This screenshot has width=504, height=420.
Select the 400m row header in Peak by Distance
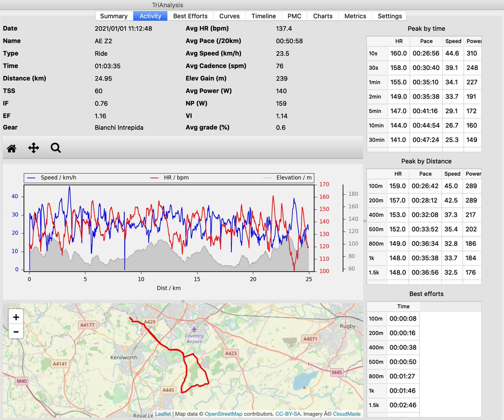(x=377, y=214)
